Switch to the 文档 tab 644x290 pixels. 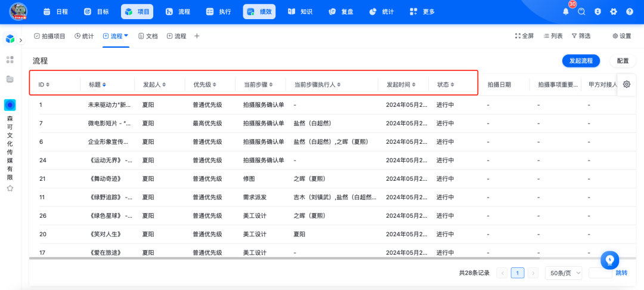148,36
